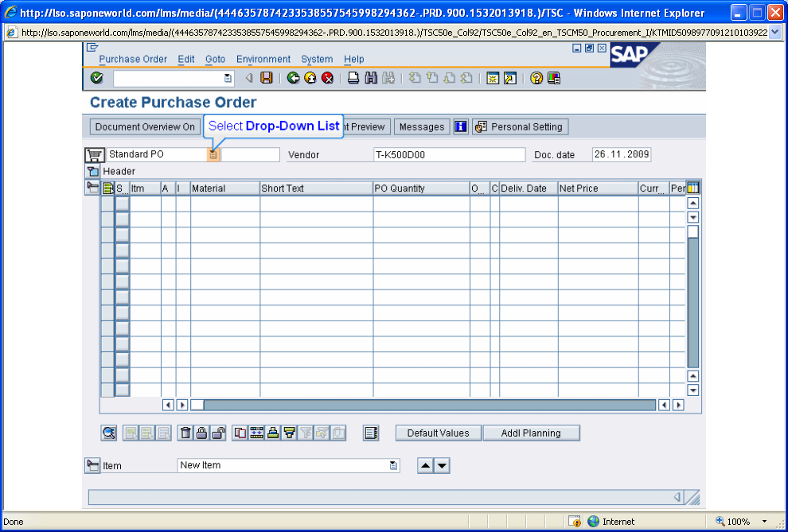This screenshot has width=788, height=532.
Task: Click the green Enter checkmark icon
Action: [96, 78]
